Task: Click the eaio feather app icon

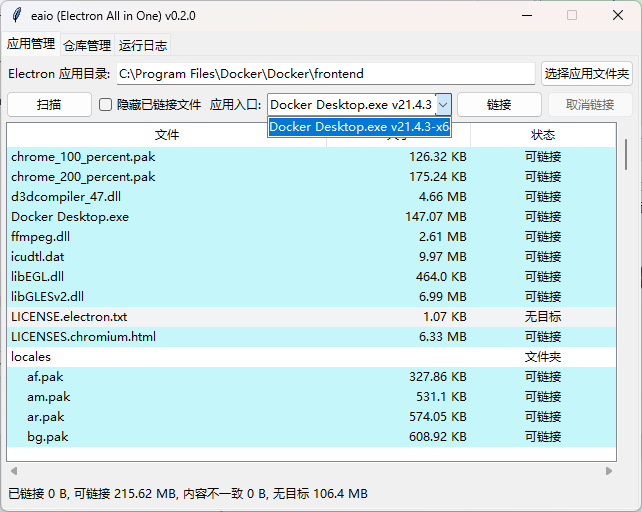Action: click(17, 15)
